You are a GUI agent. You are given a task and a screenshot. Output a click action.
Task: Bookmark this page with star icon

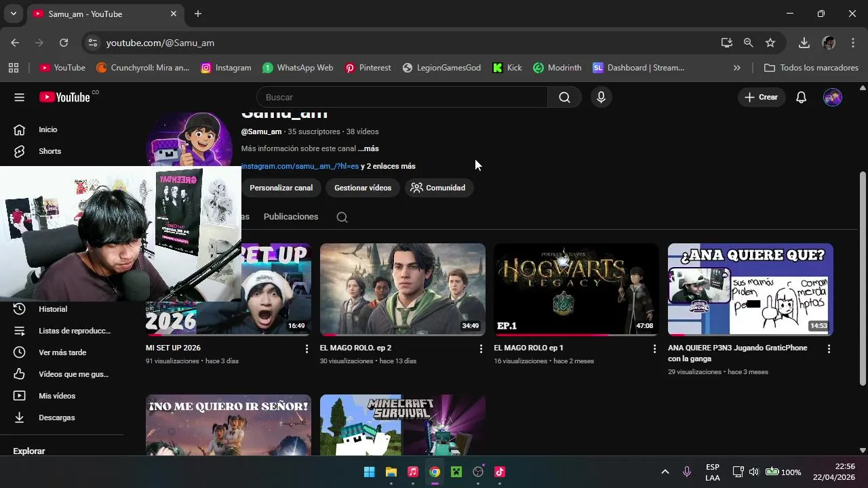(770, 43)
